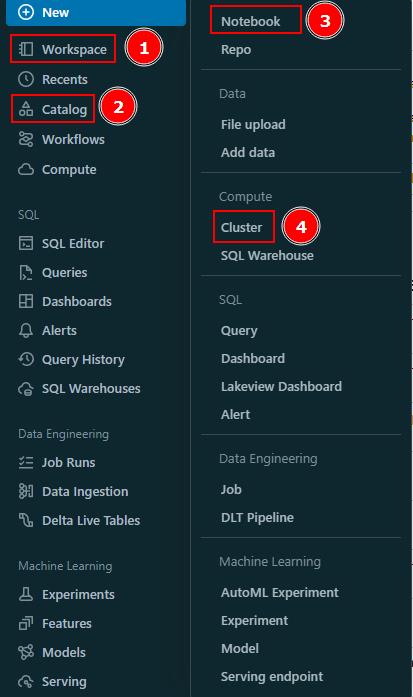
Task: Select the Experiments flask icon
Action: (26, 594)
